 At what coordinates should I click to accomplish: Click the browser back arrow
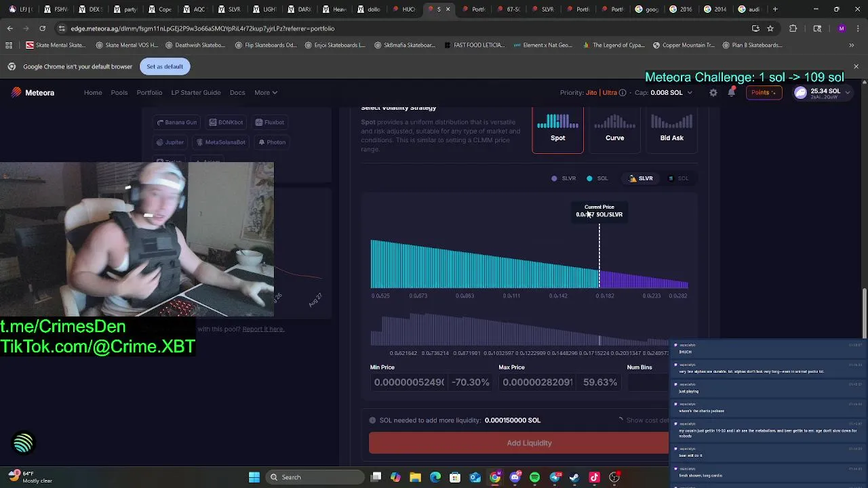pos(9,28)
